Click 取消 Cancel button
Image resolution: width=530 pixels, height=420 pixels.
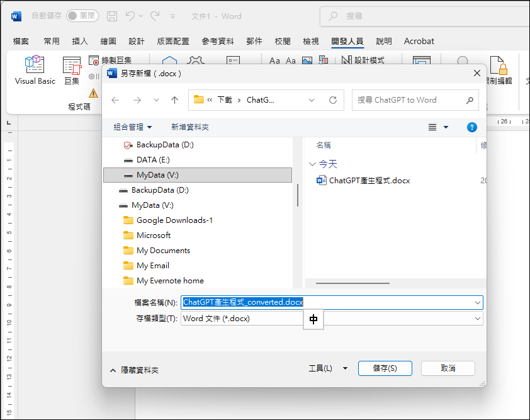coord(448,368)
